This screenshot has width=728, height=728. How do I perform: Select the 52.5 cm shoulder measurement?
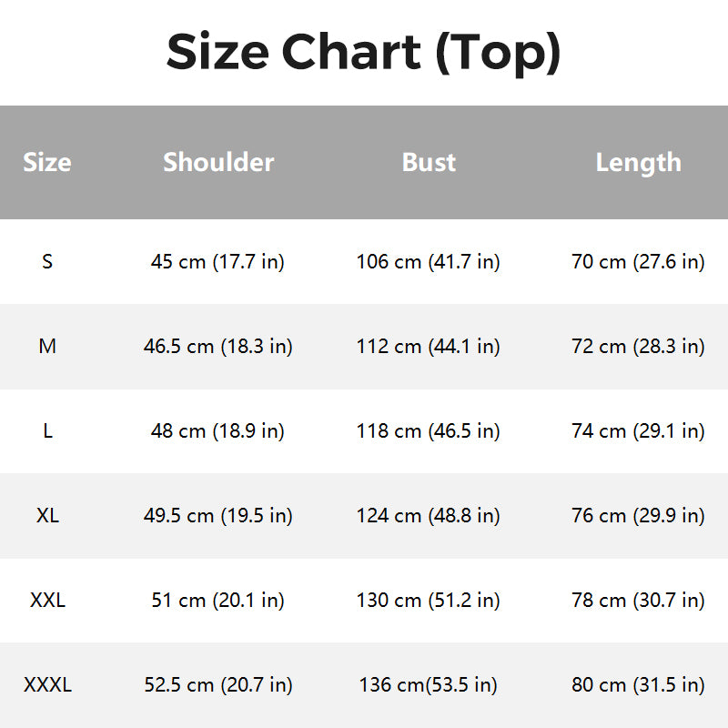point(217,685)
